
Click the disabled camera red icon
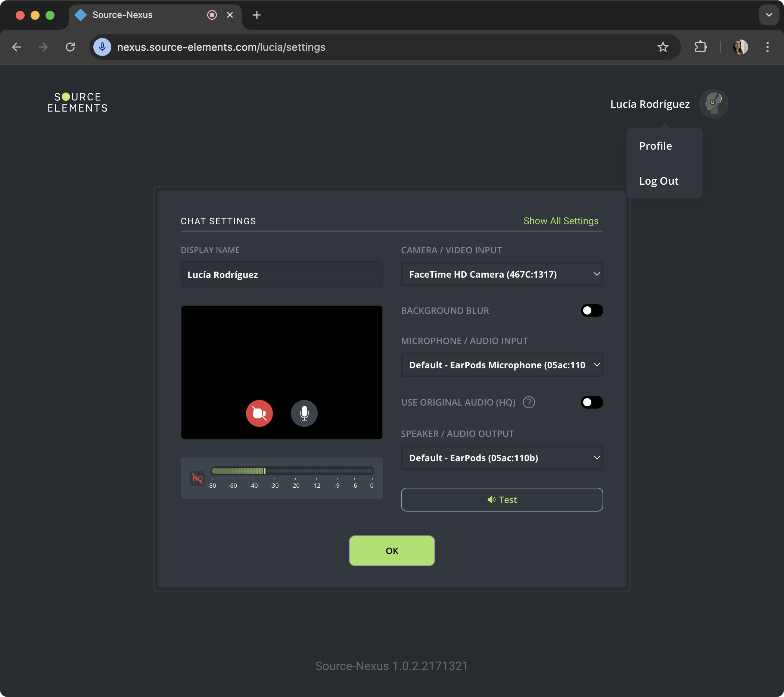(259, 413)
